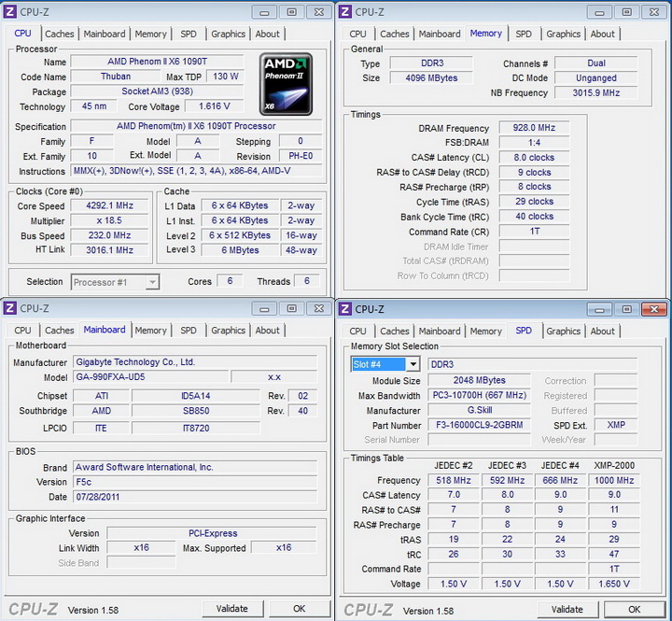Click the Core Voltage value 1.616 V
This screenshot has width=672, height=621.
coord(215,106)
